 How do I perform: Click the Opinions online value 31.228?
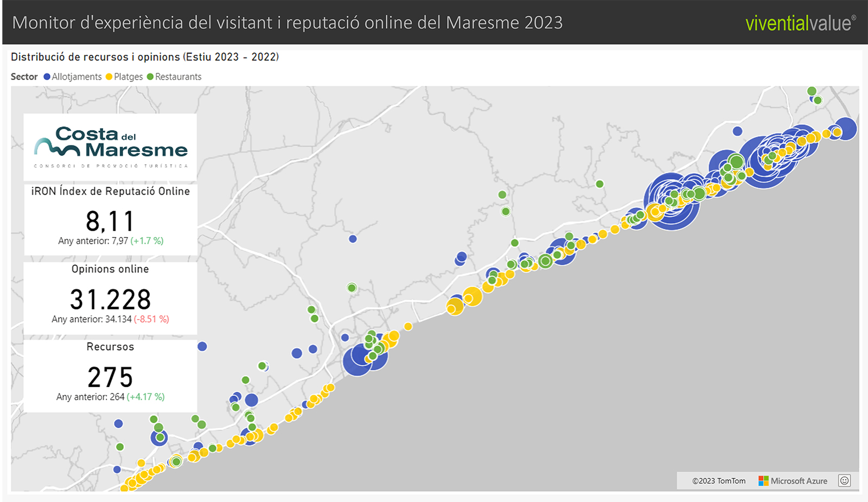[x=110, y=299]
